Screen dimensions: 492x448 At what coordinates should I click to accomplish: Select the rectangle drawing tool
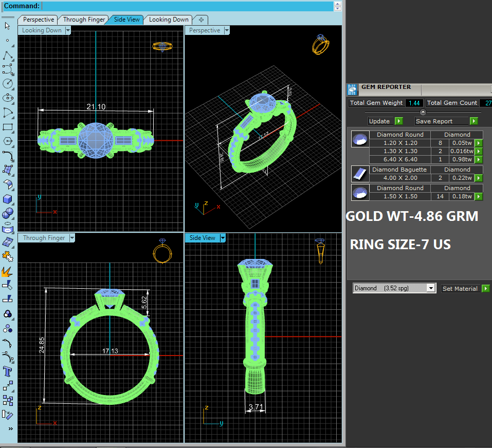8,127
